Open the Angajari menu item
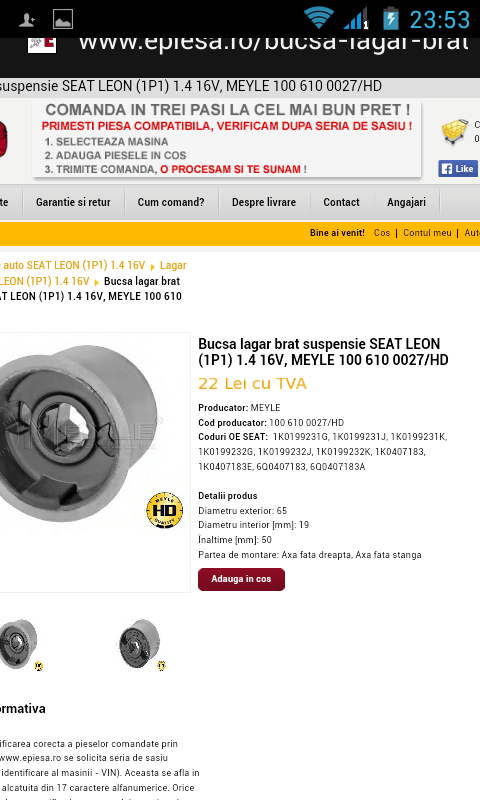The height and width of the screenshot is (800, 480). [x=406, y=202]
